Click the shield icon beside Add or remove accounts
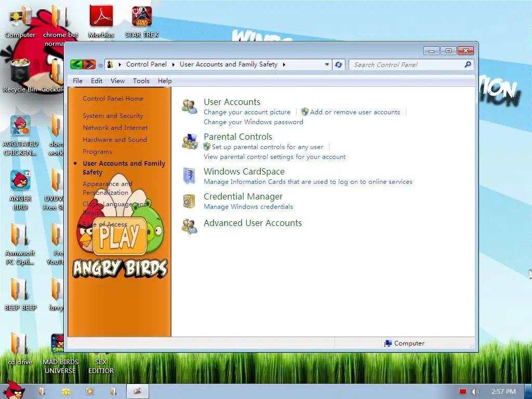 coord(304,112)
